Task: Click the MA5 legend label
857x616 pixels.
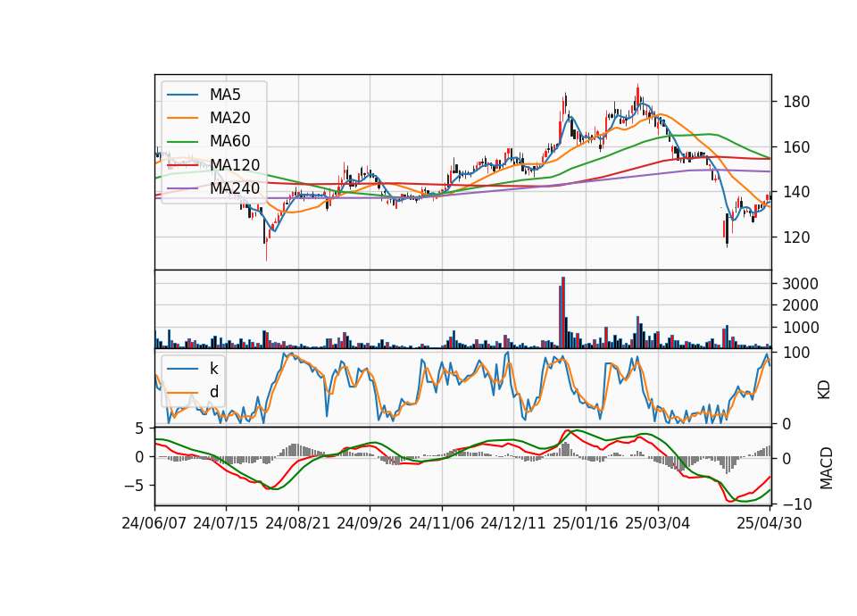Action: [x=225, y=95]
